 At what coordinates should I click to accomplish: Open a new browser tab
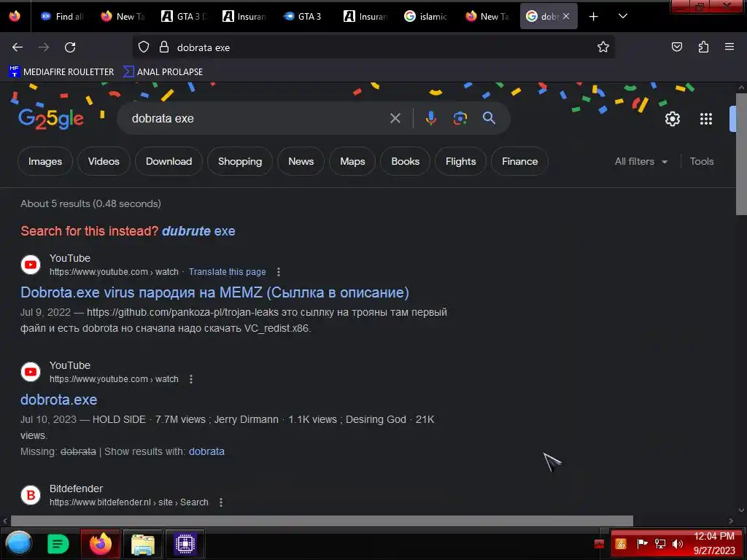(x=593, y=17)
